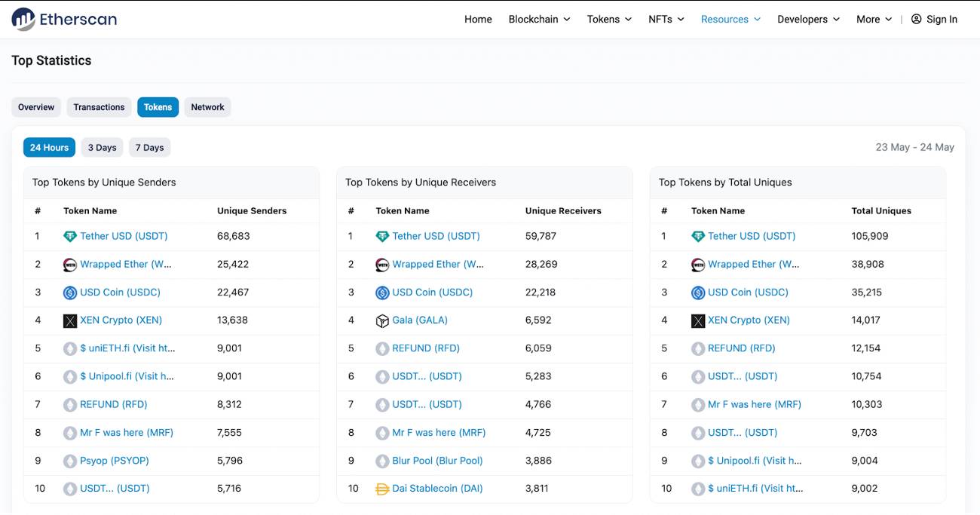Image resolution: width=980 pixels, height=515 pixels.
Task: Expand the NFTs navigation dropdown
Action: (x=666, y=19)
